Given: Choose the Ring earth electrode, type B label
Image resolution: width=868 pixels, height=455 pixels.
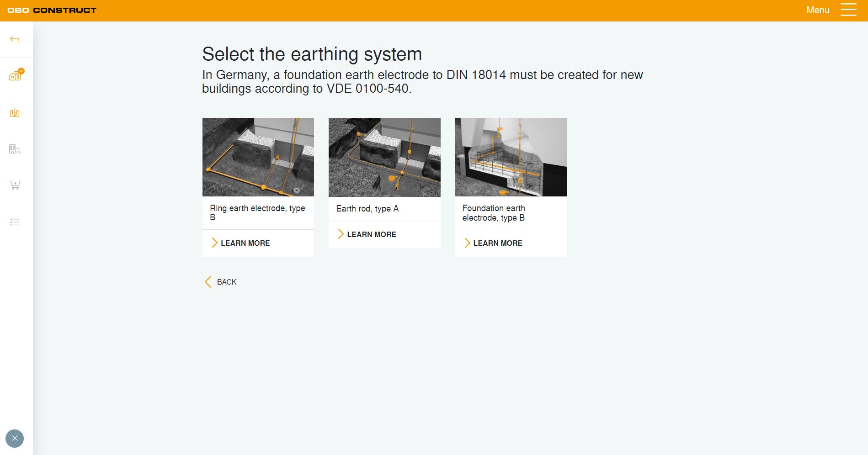Looking at the screenshot, I should pos(257,212).
